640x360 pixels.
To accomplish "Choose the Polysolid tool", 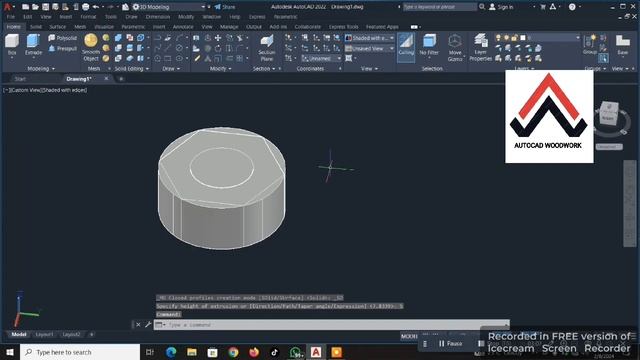I will [62, 38].
